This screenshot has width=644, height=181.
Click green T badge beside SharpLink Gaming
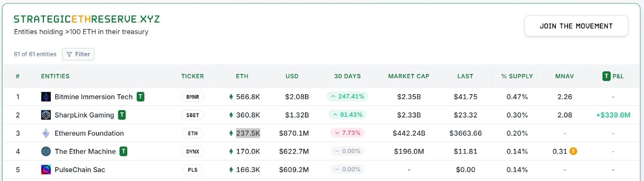click(122, 115)
